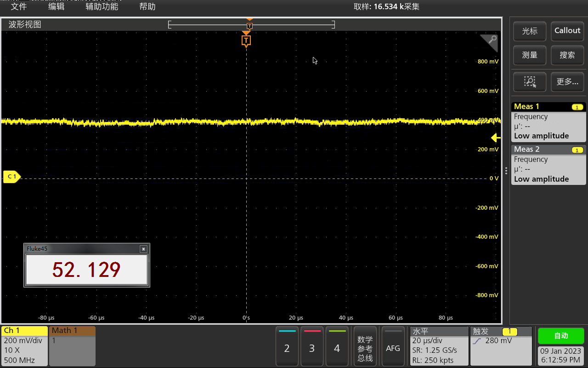Click the Callout button

pos(567,31)
